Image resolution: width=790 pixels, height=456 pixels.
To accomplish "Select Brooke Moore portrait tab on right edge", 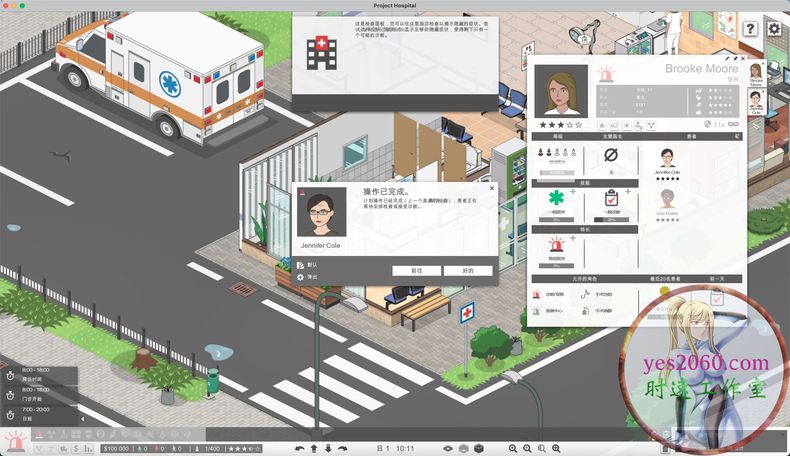I will point(755,74).
